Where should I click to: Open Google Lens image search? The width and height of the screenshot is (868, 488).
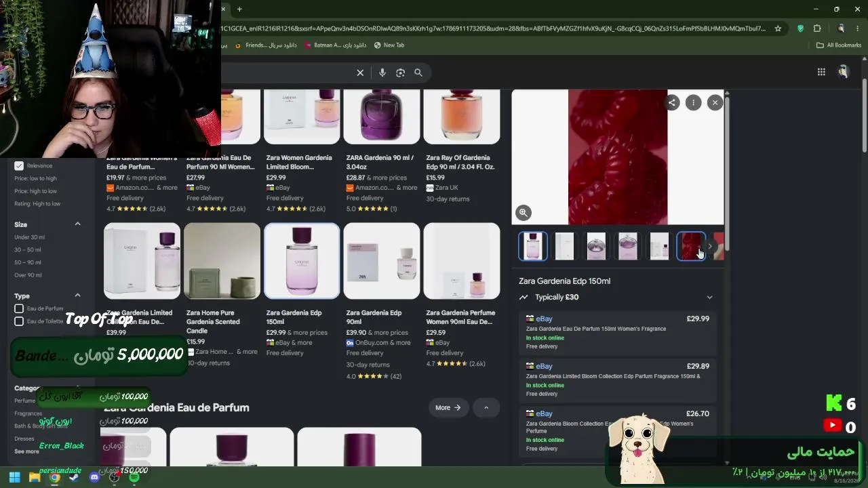[400, 73]
